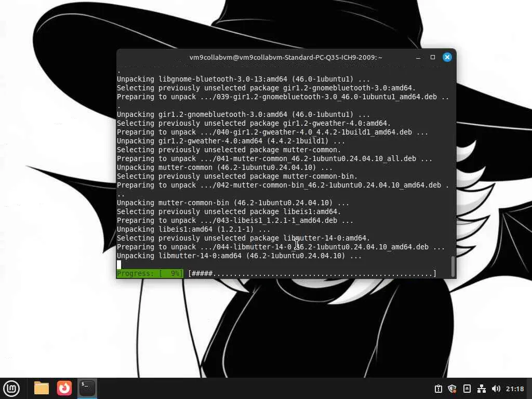Image resolution: width=532 pixels, height=399 pixels.
Task: Open the clock showing 21:18
Action: coord(515,389)
